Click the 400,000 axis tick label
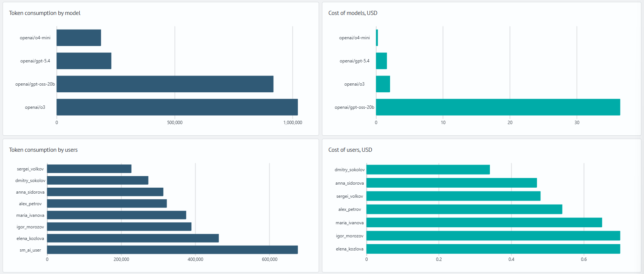The image size is (644, 274). [195, 259]
